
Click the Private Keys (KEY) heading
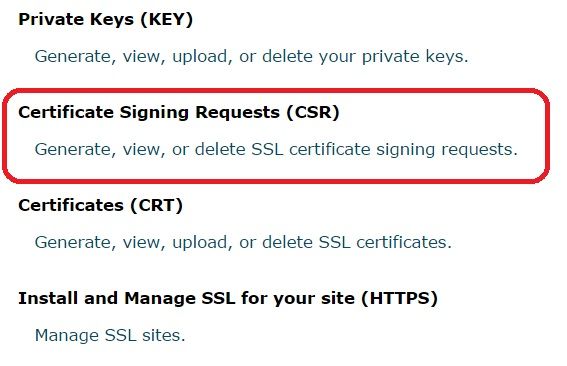pos(106,19)
